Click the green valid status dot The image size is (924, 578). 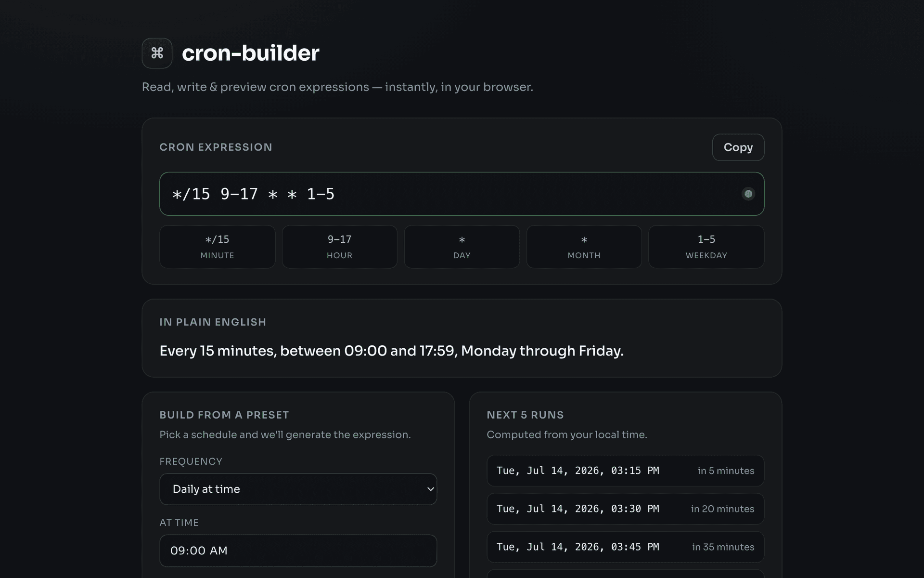pos(748,194)
